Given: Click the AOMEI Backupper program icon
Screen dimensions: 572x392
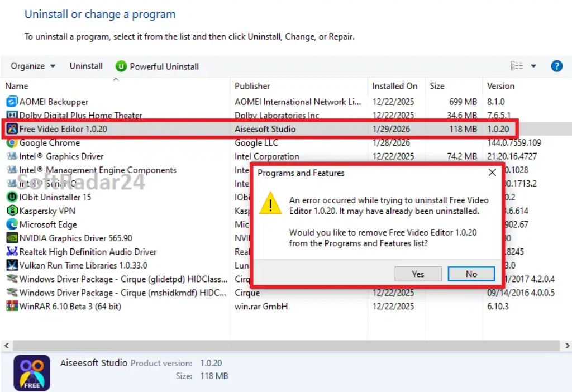Looking at the screenshot, I should click(x=12, y=102).
